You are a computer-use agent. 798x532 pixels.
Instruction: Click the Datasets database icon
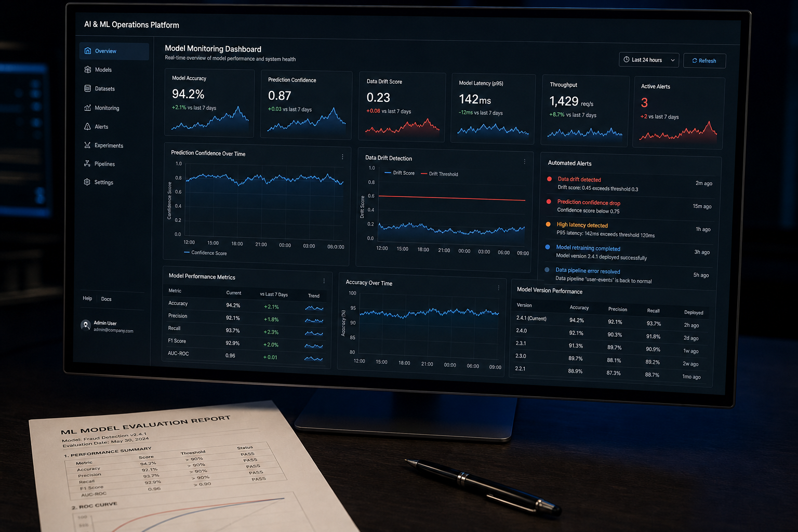coord(88,88)
